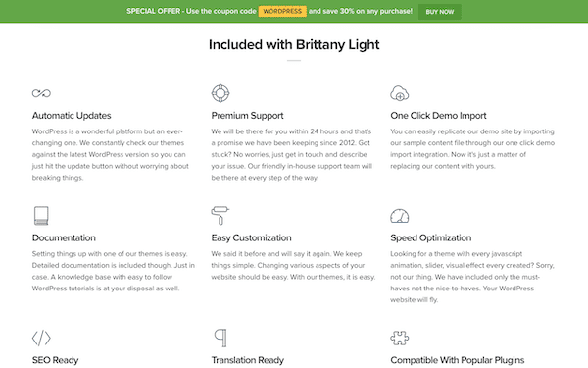
Task: Select the Easy Customization heading
Action: click(x=251, y=238)
